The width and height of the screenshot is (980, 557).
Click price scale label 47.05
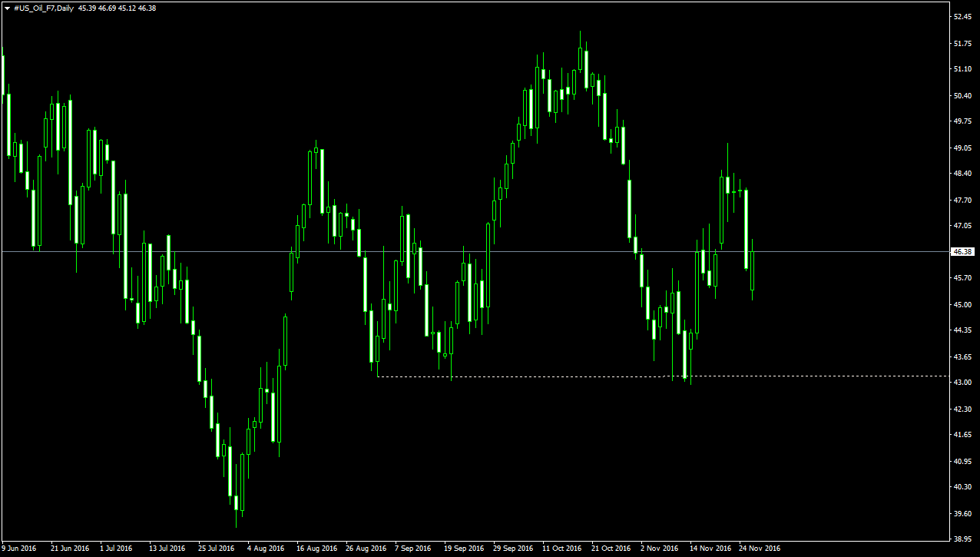coord(962,227)
